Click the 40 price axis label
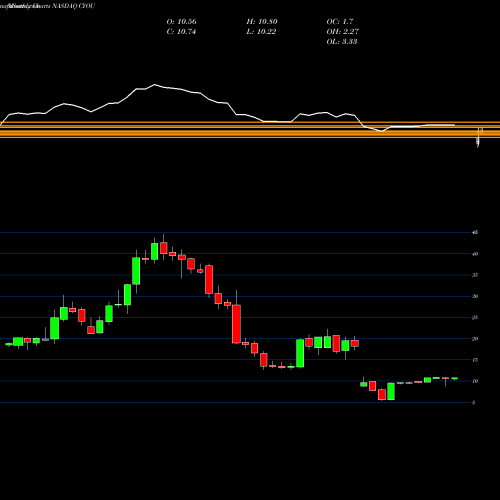 475,254
